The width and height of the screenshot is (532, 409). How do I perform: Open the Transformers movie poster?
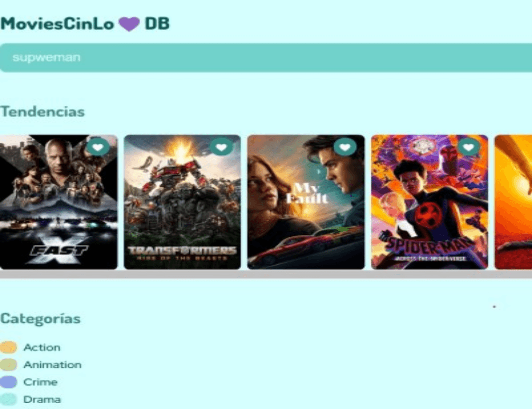182,202
